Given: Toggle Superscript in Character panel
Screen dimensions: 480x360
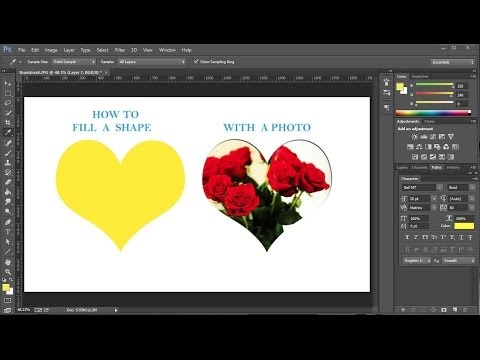Looking at the screenshot, I should tap(443, 237).
